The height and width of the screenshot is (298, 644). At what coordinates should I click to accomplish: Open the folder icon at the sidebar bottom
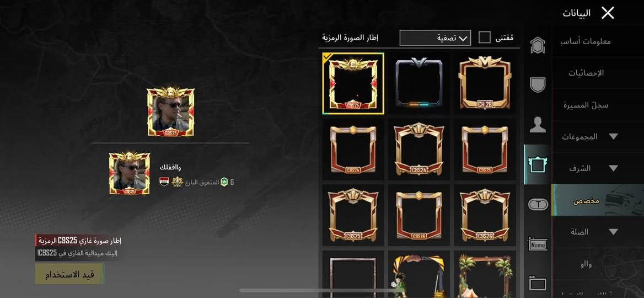pyautogui.click(x=538, y=284)
